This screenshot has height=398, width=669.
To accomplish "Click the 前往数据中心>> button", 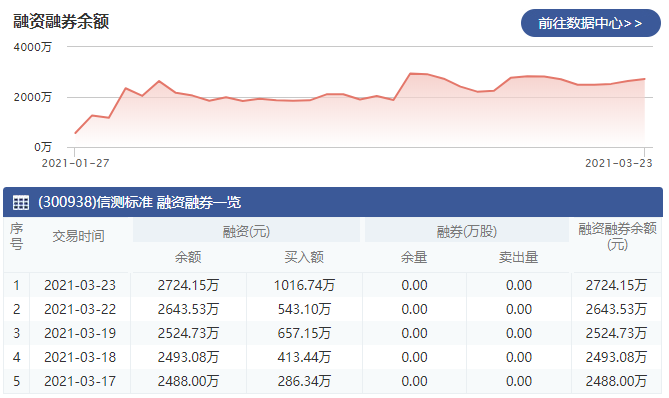I will 590,23.
